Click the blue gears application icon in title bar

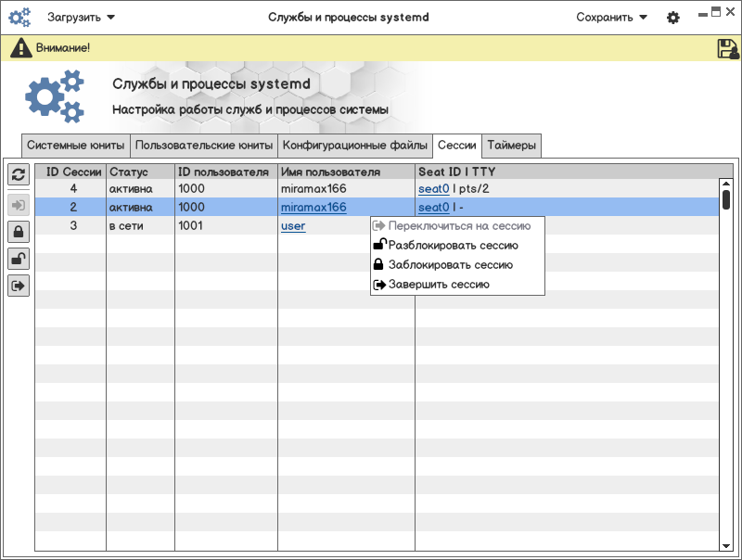pos(19,17)
